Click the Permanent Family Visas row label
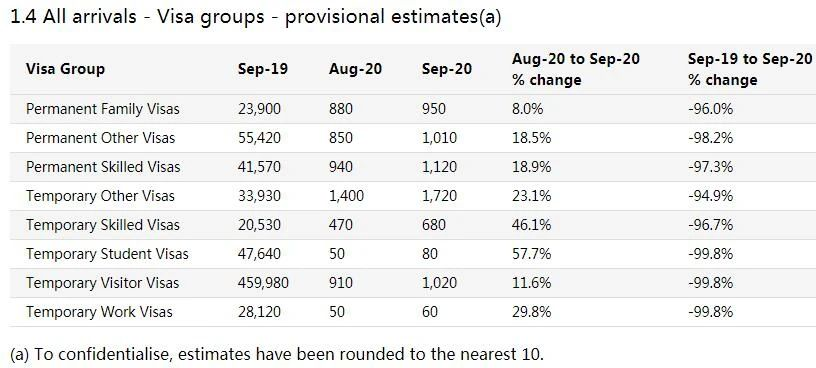 tap(103, 109)
